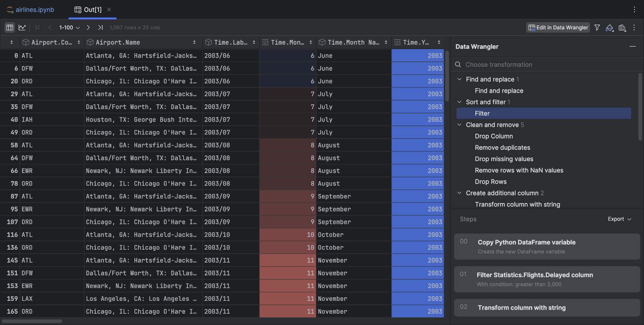Open the 1-100 rows range dropdown
Image resolution: width=644 pixels, height=325 pixels.
(69, 27)
